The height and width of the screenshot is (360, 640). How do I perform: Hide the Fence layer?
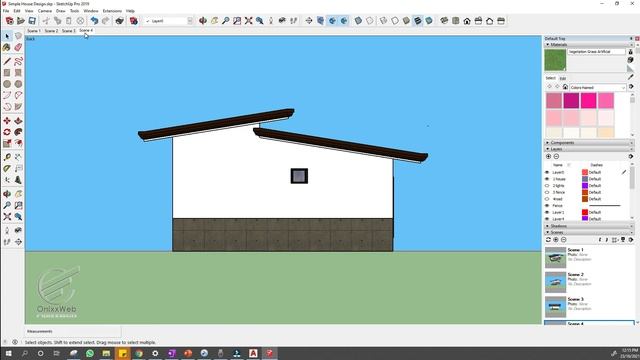547,206
